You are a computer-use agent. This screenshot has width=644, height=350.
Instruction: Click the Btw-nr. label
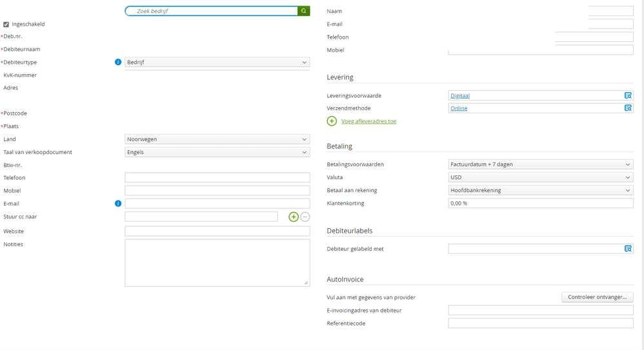(13, 165)
